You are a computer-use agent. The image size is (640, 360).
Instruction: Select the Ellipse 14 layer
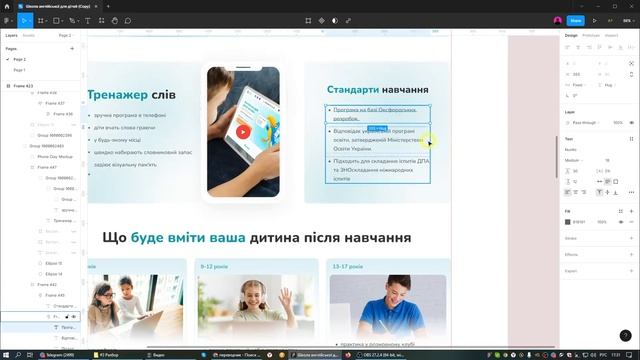pos(53,274)
